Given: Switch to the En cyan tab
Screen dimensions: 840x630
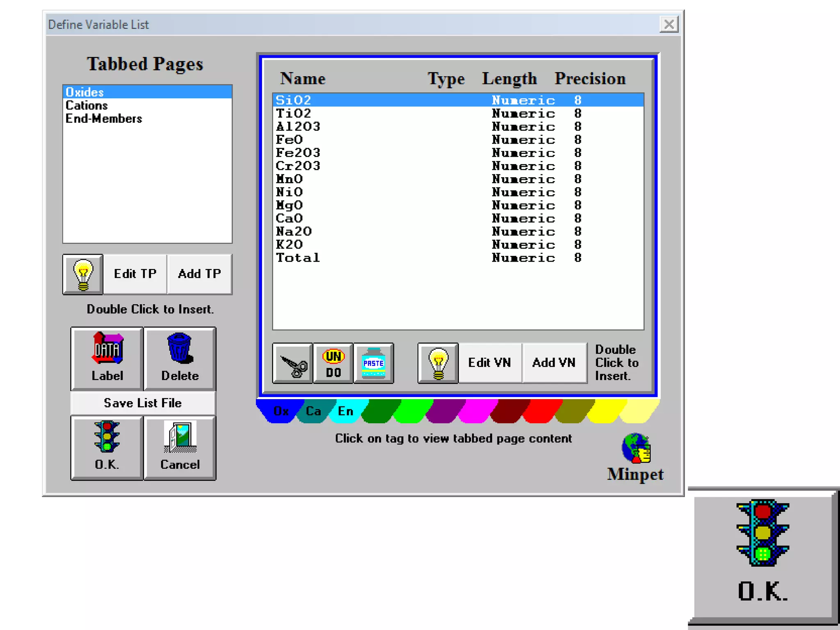Looking at the screenshot, I should tap(345, 411).
